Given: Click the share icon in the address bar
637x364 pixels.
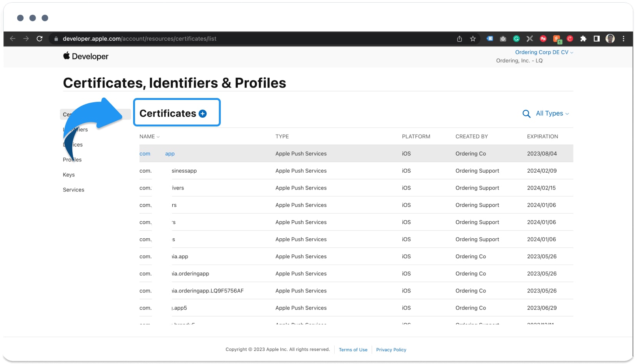Looking at the screenshot, I should click(459, 39).
